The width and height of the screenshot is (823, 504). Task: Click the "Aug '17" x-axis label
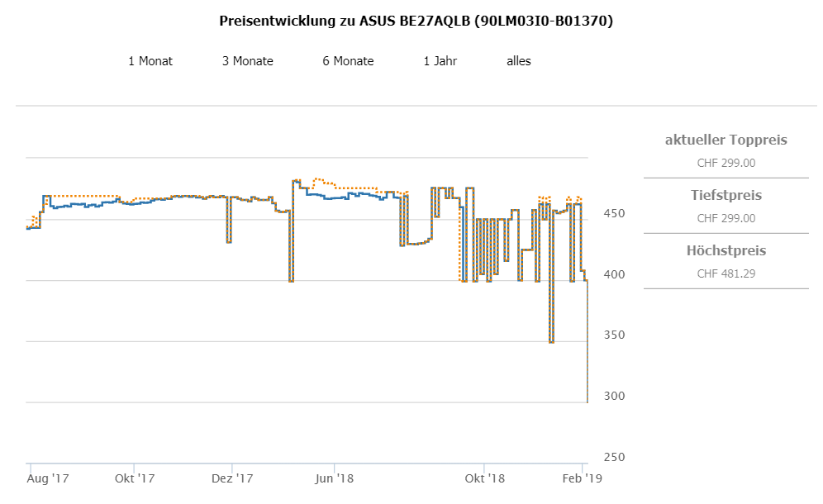coord(48,478)
